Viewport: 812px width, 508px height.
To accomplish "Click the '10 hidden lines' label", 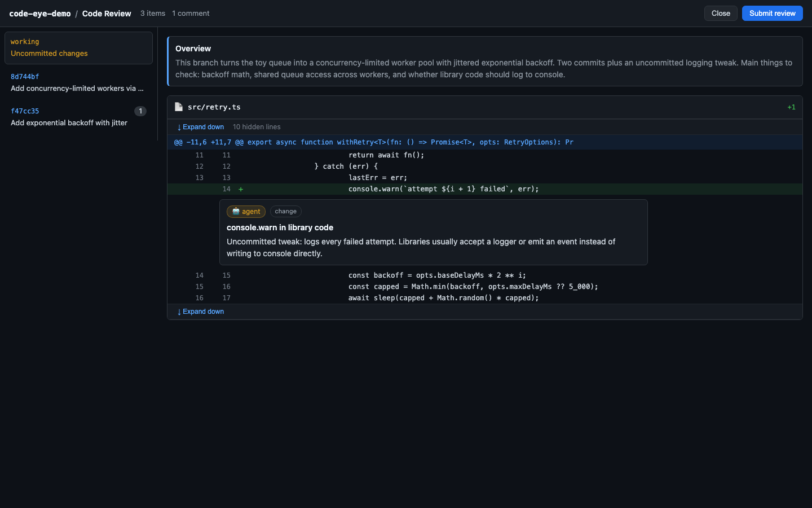I will click(x=257, y=127).
